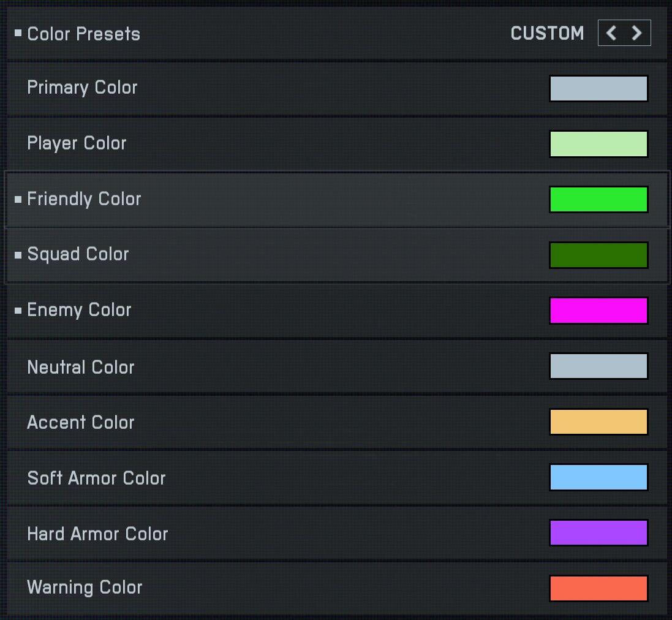Select the Color Presets row label
Image resolution: width=672 pixels, height=620 pixels.
point(84,34)
